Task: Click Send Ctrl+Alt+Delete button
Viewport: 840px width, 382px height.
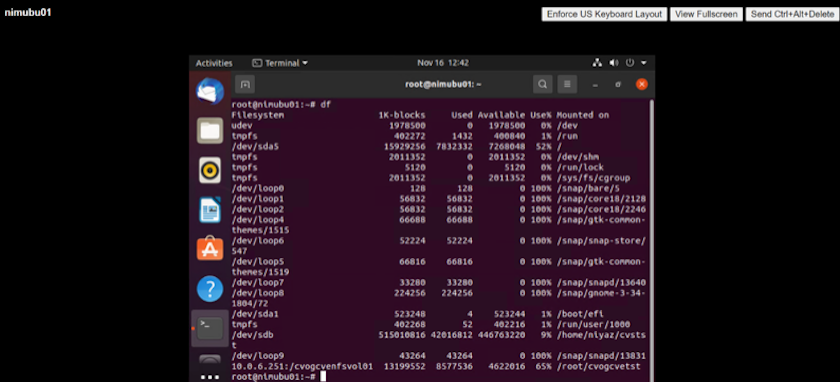Action: point(792,14)
